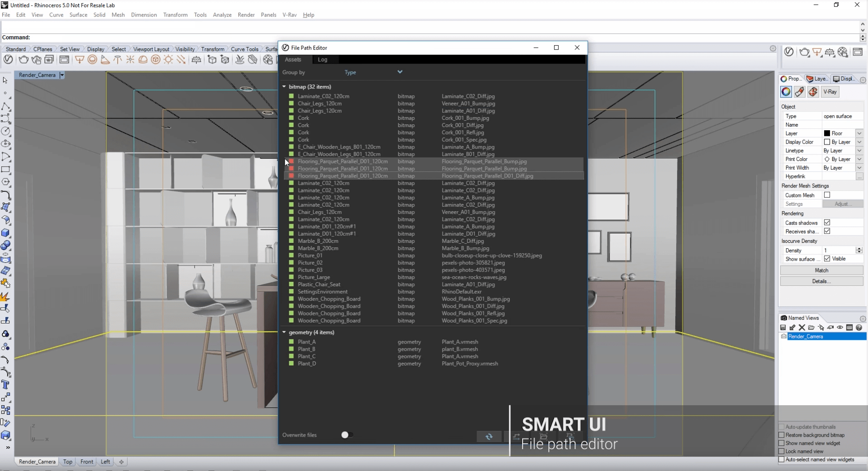Collapse the geometry (4 items) group
Screen dimensions: 868x471
point(284,332)
